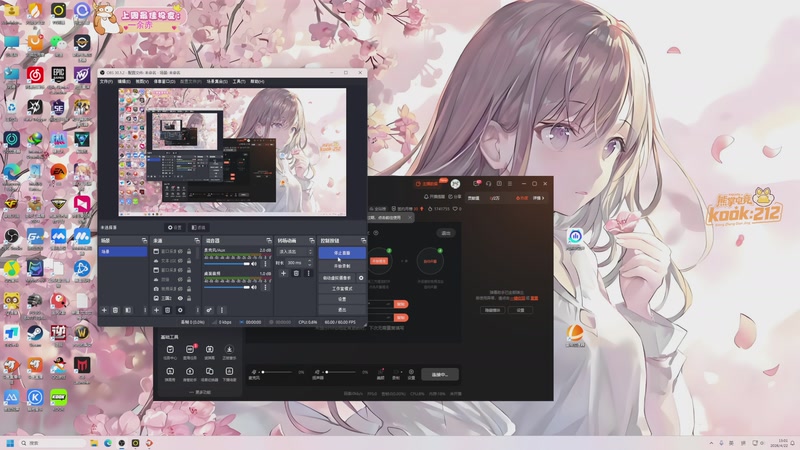The image size is (800, 450).
Task: Open Edit menu in OBS
Action: click(124, 82)
